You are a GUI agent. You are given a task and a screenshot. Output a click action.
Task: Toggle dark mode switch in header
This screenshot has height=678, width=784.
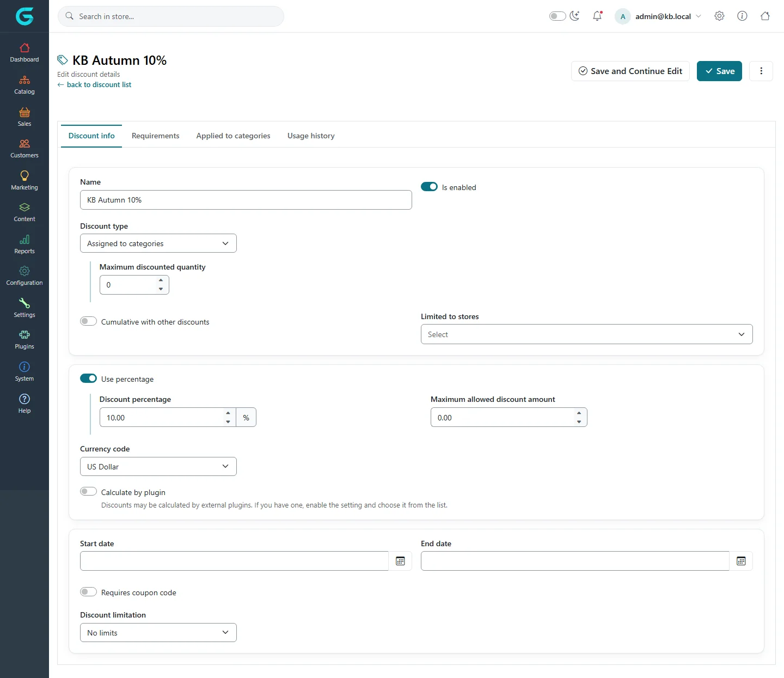pyautogui.click(x=558, y=16)
